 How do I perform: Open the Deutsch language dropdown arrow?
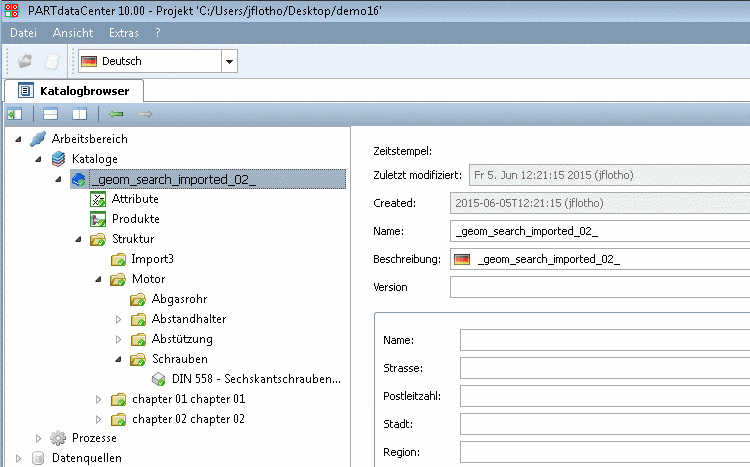[230, 61]
